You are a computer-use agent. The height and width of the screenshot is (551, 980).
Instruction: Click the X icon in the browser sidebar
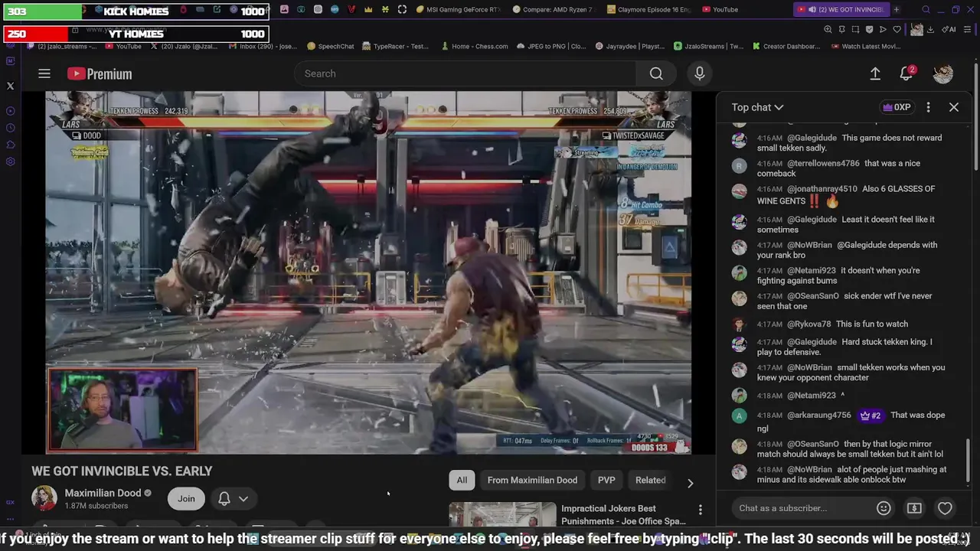click(x=10, y=86)
